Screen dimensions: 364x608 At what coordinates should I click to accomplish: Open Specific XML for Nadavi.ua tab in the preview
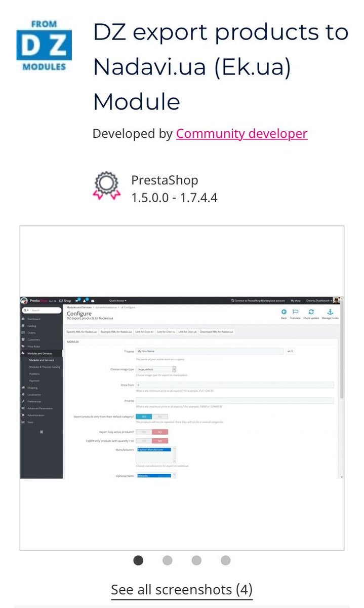82,331
